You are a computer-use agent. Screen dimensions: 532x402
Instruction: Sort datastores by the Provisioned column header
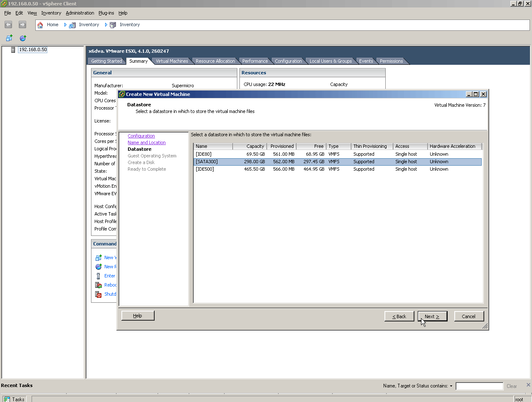(x=281, y=146)
